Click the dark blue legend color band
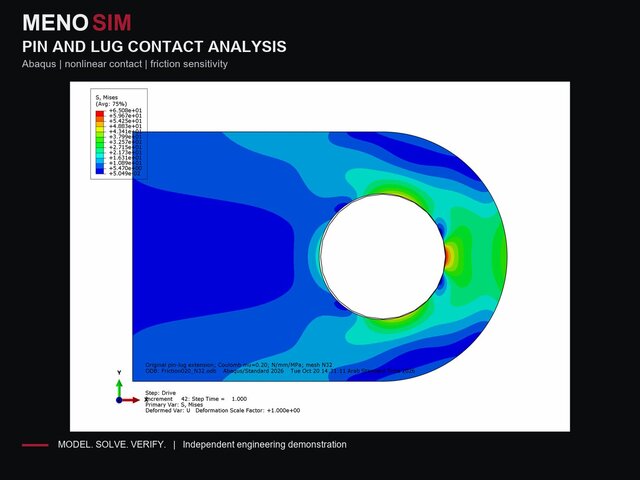The image size is (640, 480). pos(100,171)
